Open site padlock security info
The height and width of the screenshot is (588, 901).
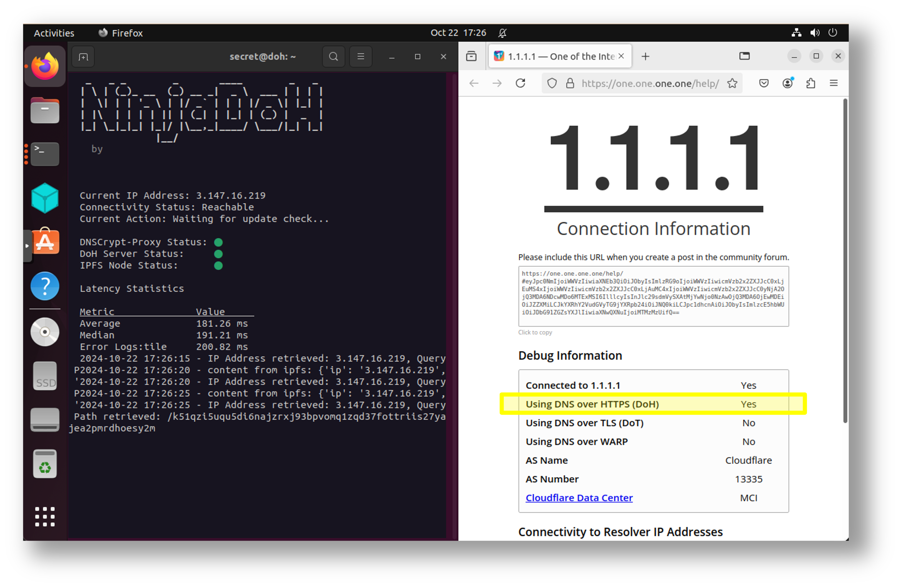(x=570, y=83)
